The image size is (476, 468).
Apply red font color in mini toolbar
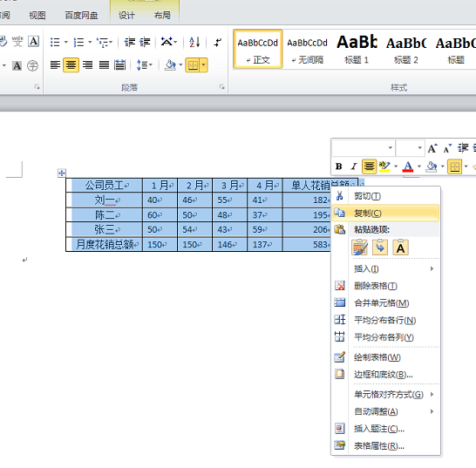[408, 166]
